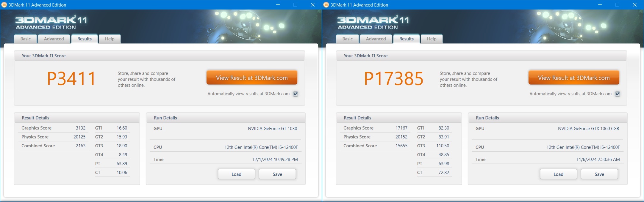Screen dimensions: 644x202
Task: Click the P17385 score
Action: [394, 79]
